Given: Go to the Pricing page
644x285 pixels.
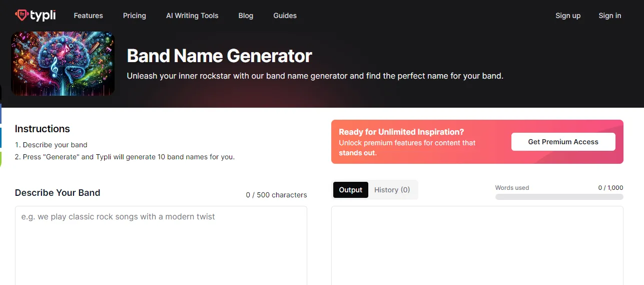Looking at the screenshot, I should pyautogui.click(x=135, y=16).
